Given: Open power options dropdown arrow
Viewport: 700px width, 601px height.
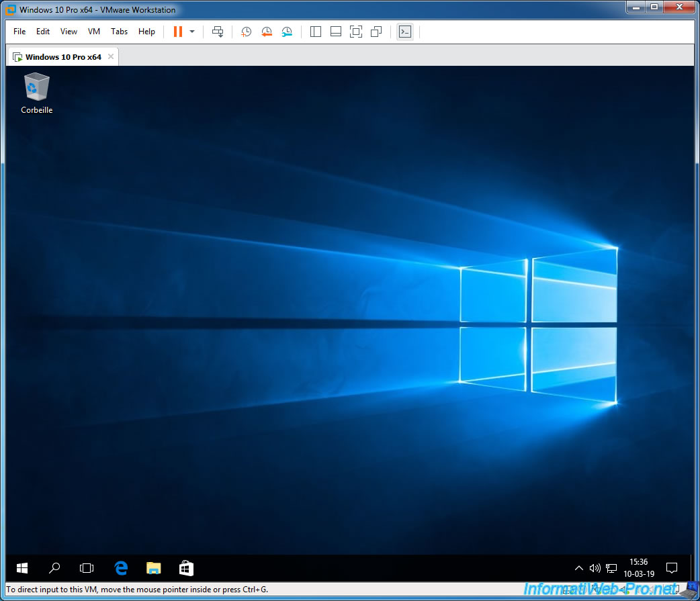Looking at the screenshot, I should click(192, 32).
